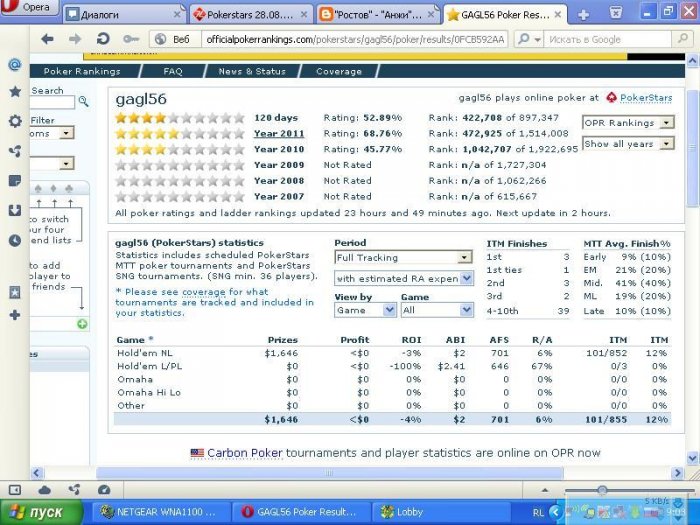Open the search engine selector dropdown

(529, 39)
